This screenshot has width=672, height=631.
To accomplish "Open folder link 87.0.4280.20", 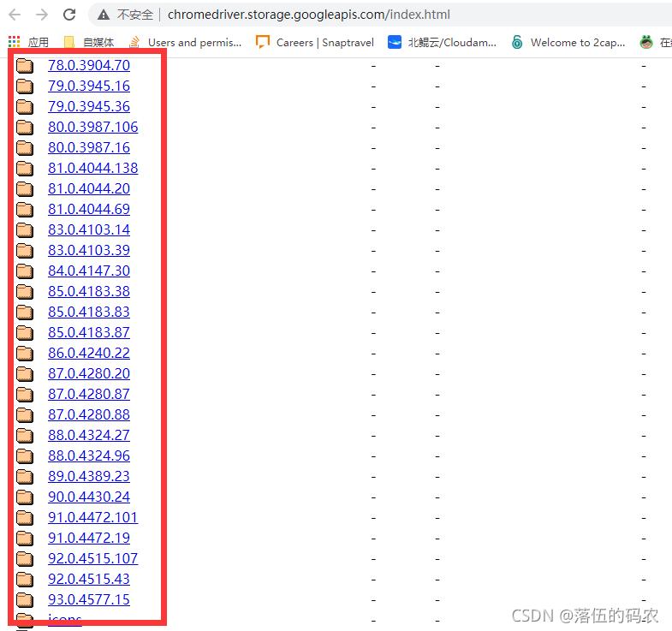I will [x=89, y=374].
